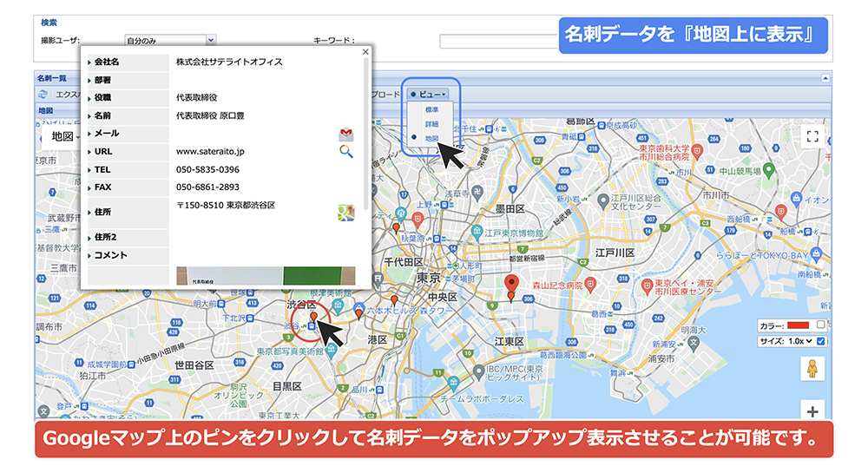Image resolution: width=868 pixels, height=466 pixels.
Task: Click the 浅草寺 temple marker
Action: click(x=477, y=193)
